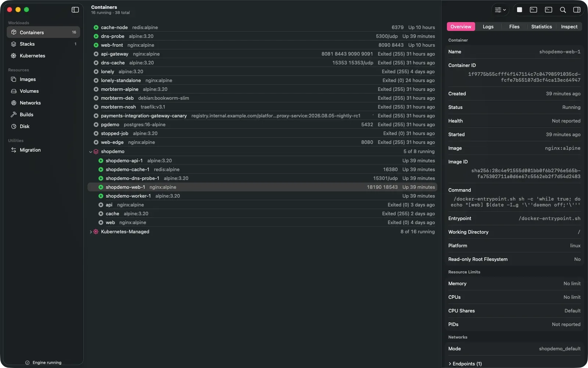Screen dimensions: 588x368
Task: Open the filter options dropdown in the toolbar
Action: pos(500,10)
